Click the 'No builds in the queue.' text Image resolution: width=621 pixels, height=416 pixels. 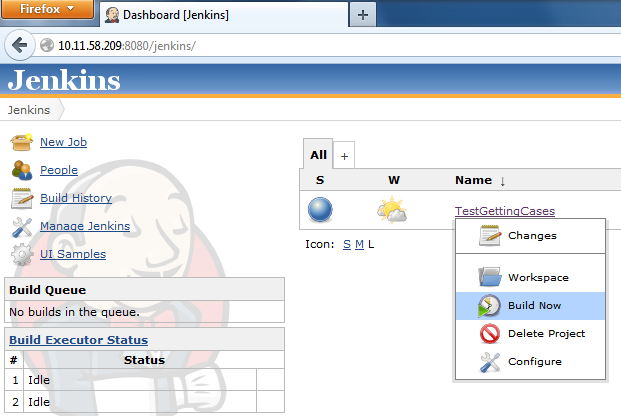pos(74,312)
